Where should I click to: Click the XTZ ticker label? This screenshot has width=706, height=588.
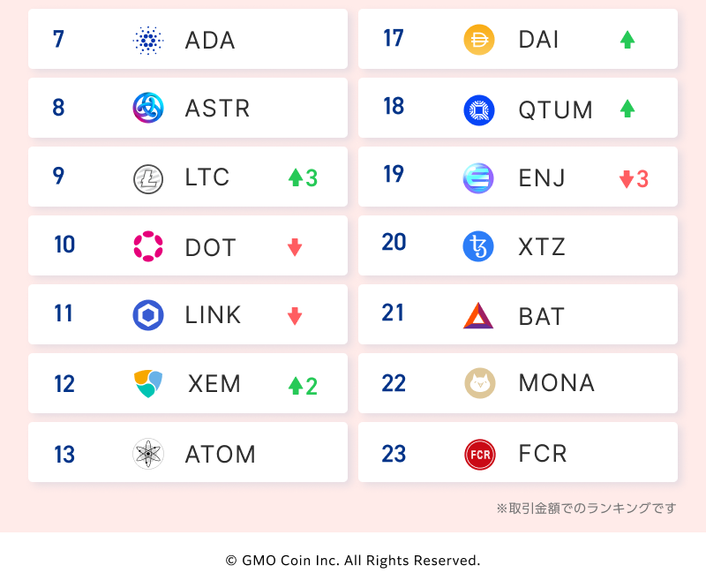pyautogui.click(x=542, y=247)
